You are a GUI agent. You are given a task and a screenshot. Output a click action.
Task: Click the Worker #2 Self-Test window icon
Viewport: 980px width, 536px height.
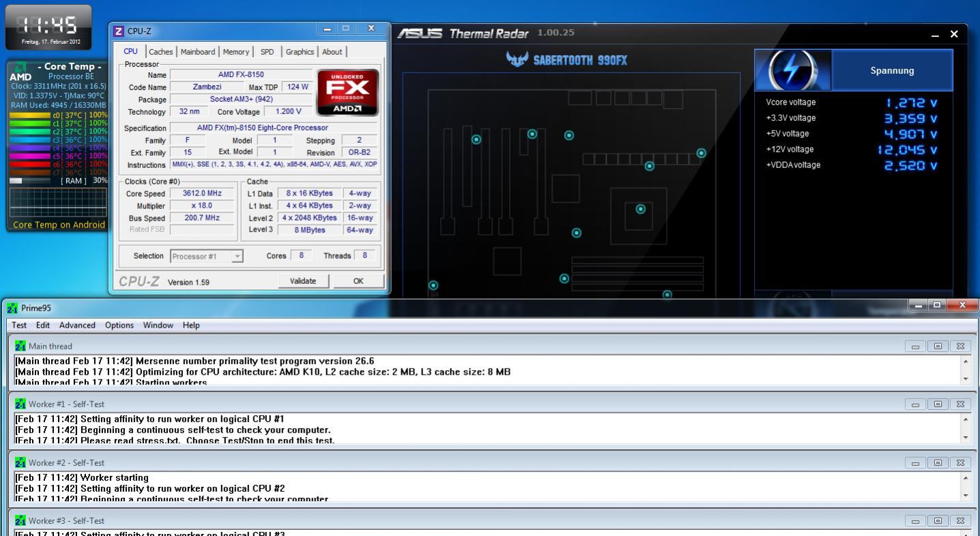pyautogui.click(x=20, y=462)
